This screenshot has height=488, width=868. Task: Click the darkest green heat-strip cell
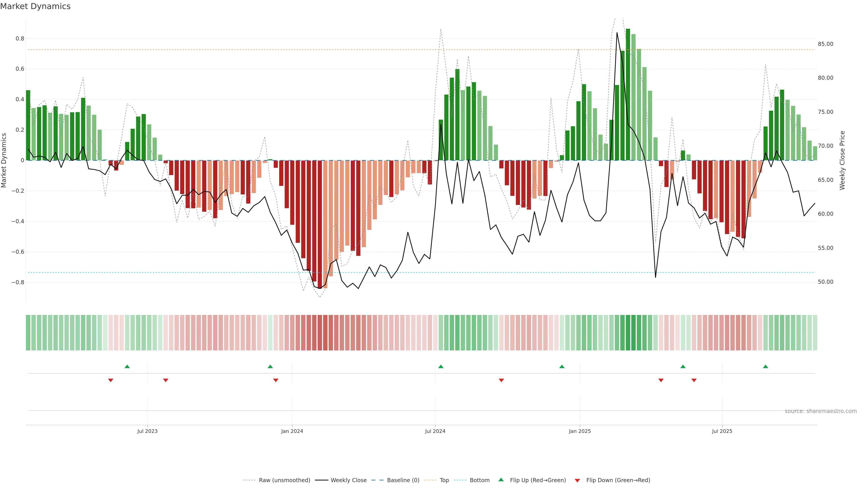(628, 332)
